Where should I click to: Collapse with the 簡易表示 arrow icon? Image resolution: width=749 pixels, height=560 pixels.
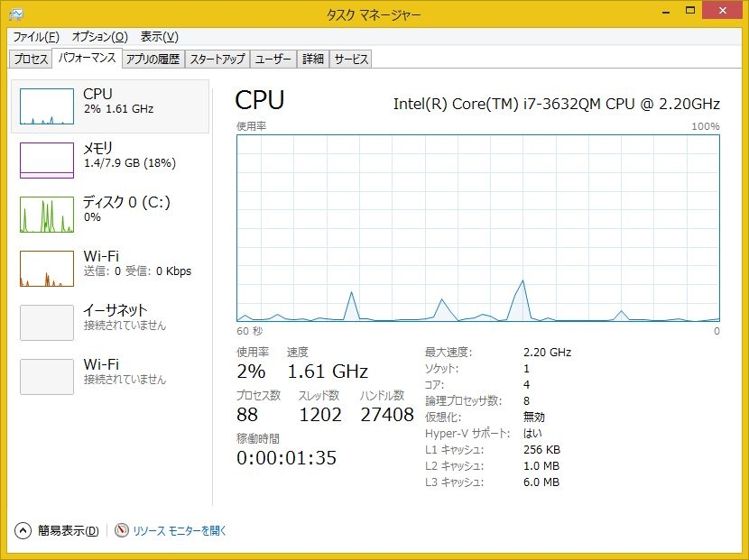(23, 530)
